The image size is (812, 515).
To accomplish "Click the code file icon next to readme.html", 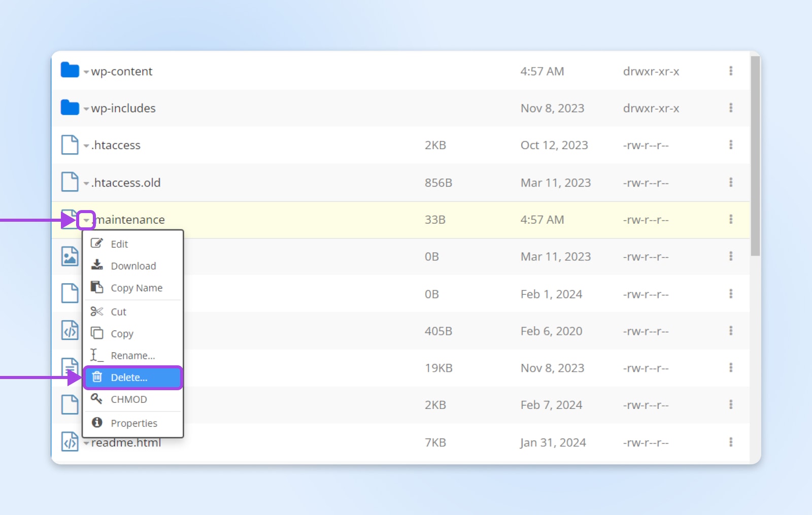I will click(70, 442).
